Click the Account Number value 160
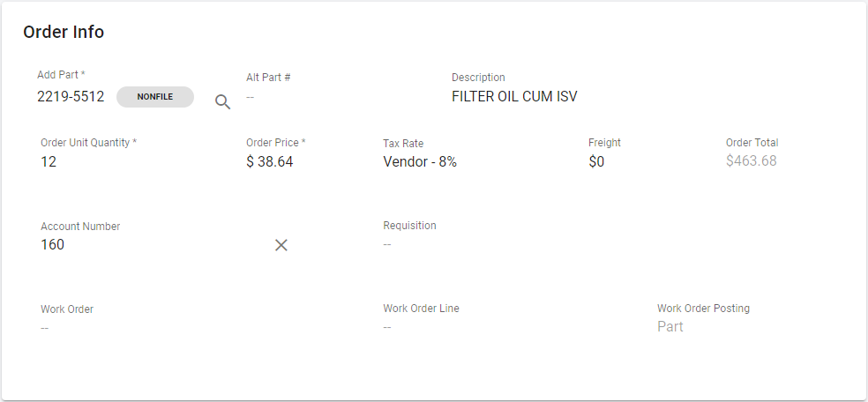 pos(53,245)
